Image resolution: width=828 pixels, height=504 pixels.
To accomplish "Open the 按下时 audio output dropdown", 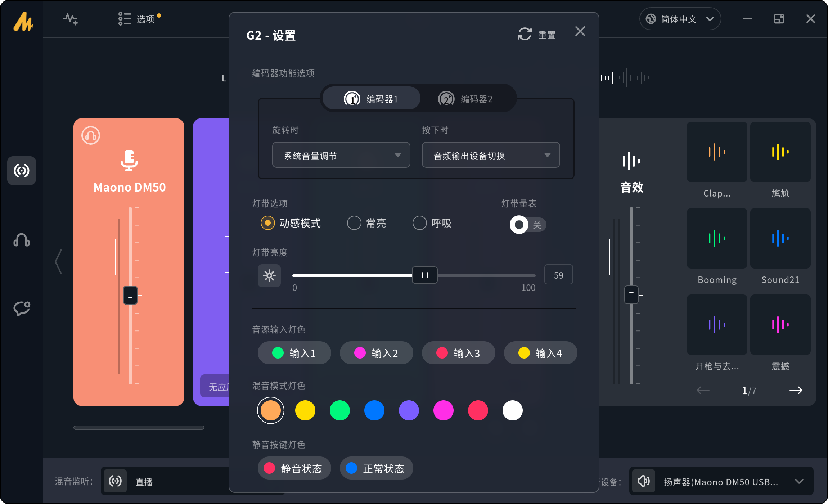I will coord(491,155).
